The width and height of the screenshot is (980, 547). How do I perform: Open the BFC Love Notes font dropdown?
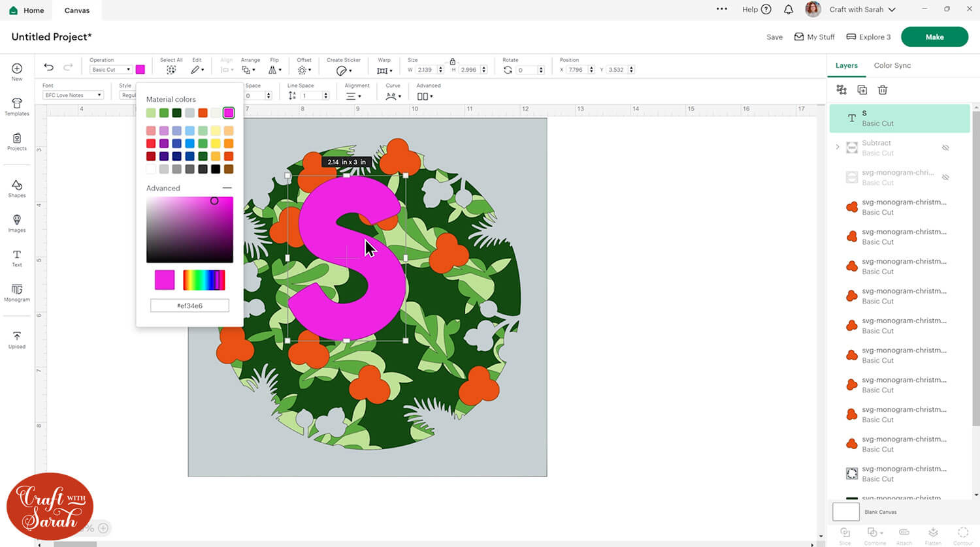[73, 95]
